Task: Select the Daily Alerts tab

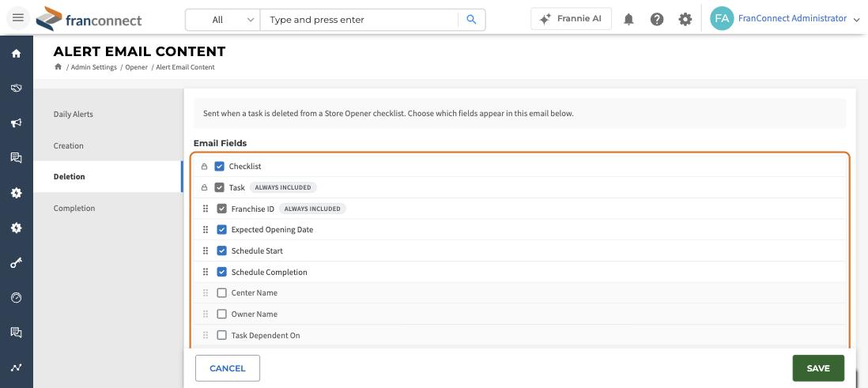Action: click(x=108, y=114)
